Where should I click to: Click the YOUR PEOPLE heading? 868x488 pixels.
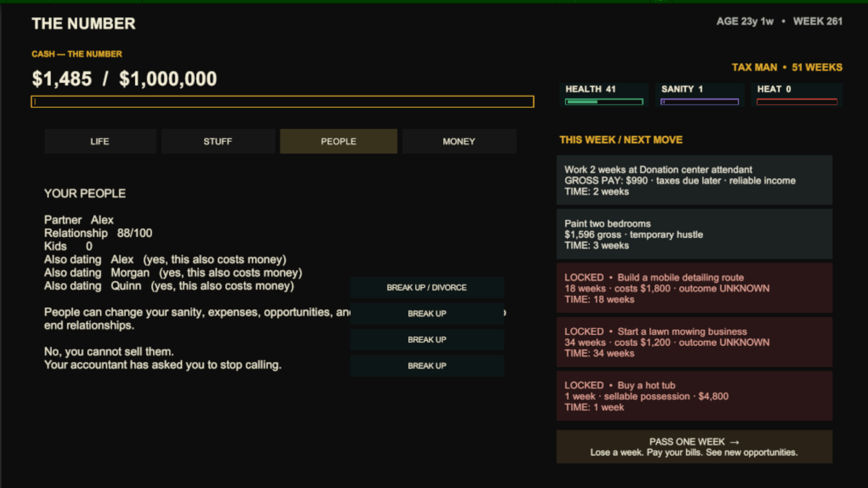point(85,193)
